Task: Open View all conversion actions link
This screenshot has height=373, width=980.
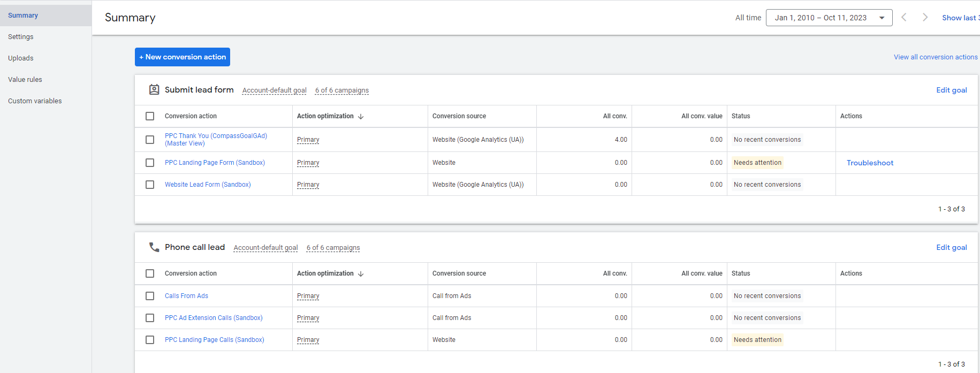Action: (936, 57)
